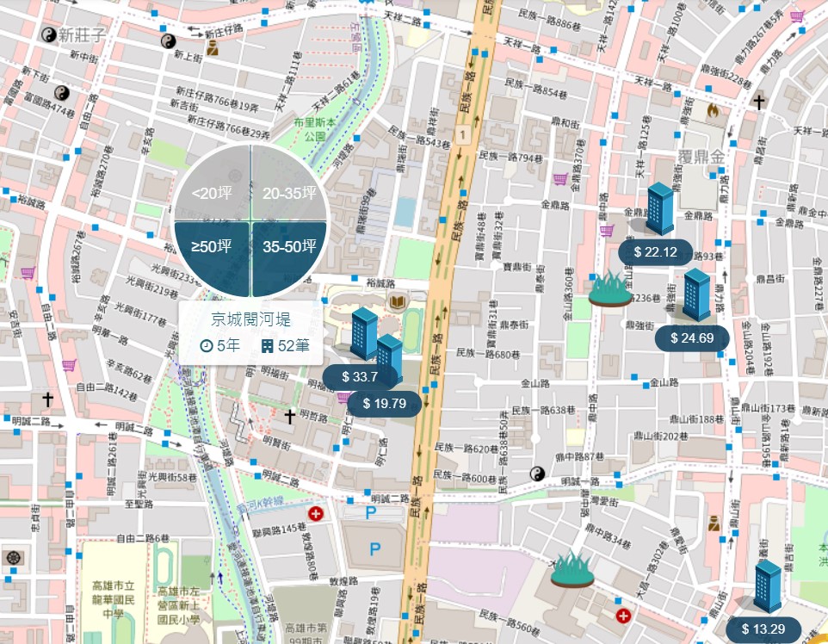The width and height of the screenshot is (828, 644).
Task: Open the $ 13.29 price label
Action: tap(763, 629)
